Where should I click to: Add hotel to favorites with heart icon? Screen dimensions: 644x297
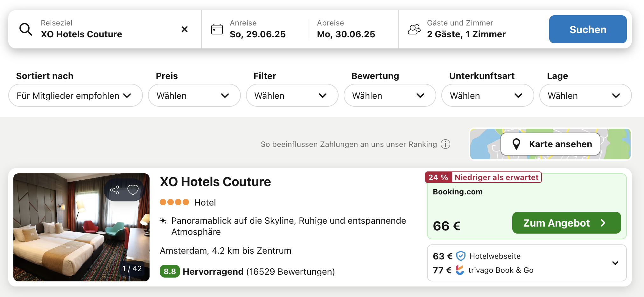tap(133, 190)
